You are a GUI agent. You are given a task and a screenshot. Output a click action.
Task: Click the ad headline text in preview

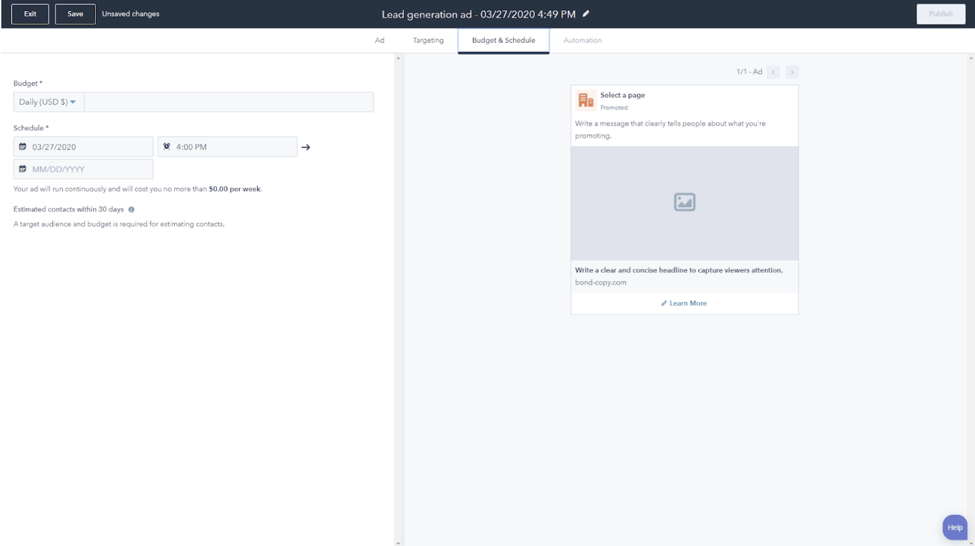[x=678, y=270]
